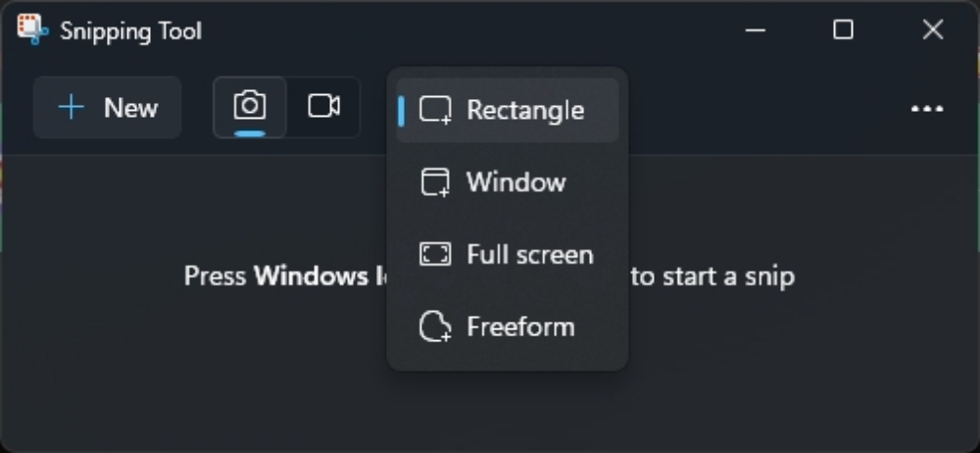This screenshot has height=453, width=980.
Task: Click the Freeform snip shape icon
Action: coord(435,327)
